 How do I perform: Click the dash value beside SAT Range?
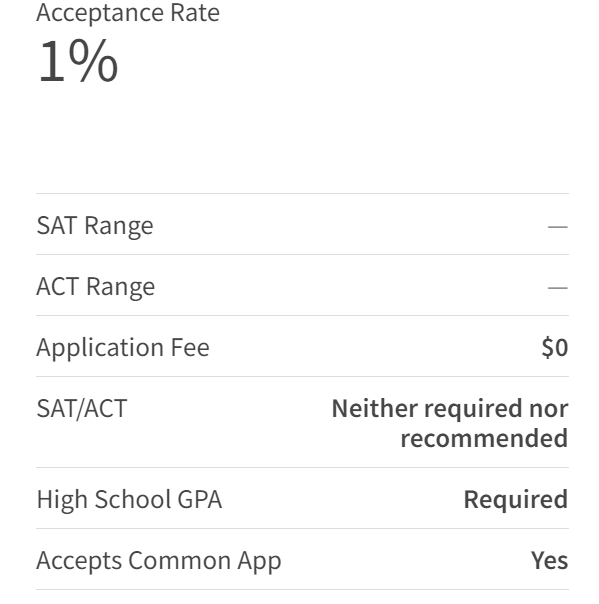pyautogui.click(x=557, y=226)
